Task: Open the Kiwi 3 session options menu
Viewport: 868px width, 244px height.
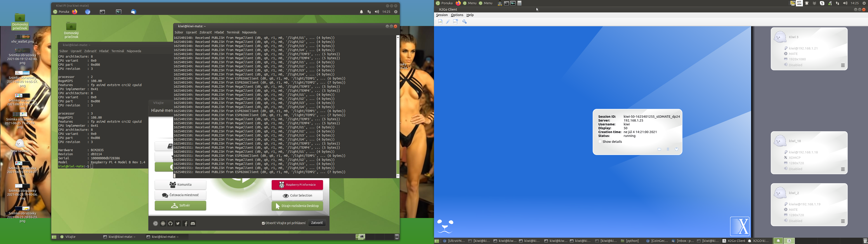Action: [843, 65]
